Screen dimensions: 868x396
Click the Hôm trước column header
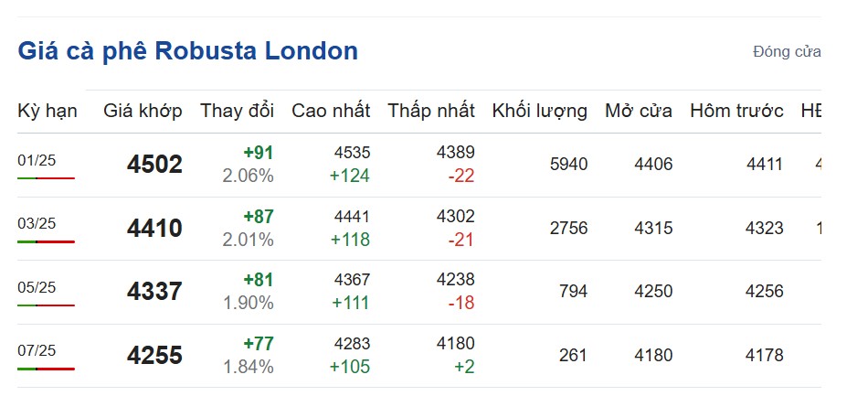736,111
